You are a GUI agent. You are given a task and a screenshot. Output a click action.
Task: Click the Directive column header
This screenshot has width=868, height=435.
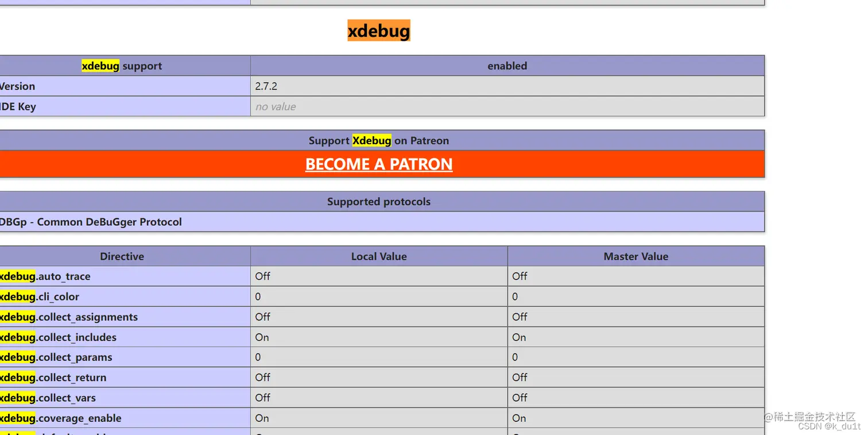coord(125,256)
